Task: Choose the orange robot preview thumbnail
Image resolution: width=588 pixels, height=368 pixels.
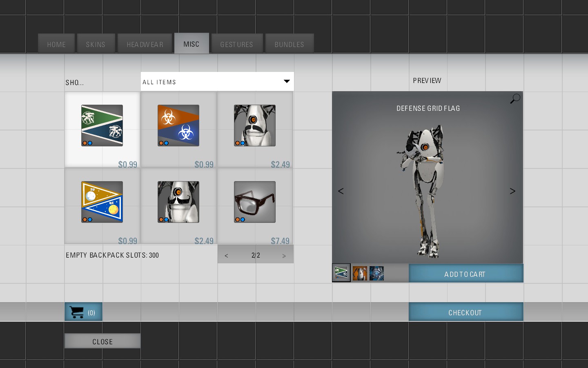Action: click(360, 273)
